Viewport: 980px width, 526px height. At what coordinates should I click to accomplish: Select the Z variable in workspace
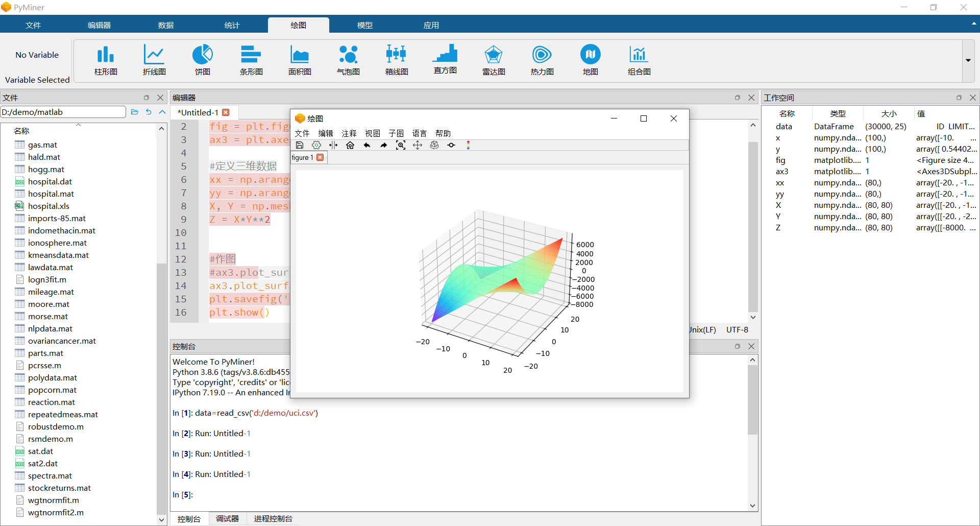pyautogui.click(x=870, y=227)
